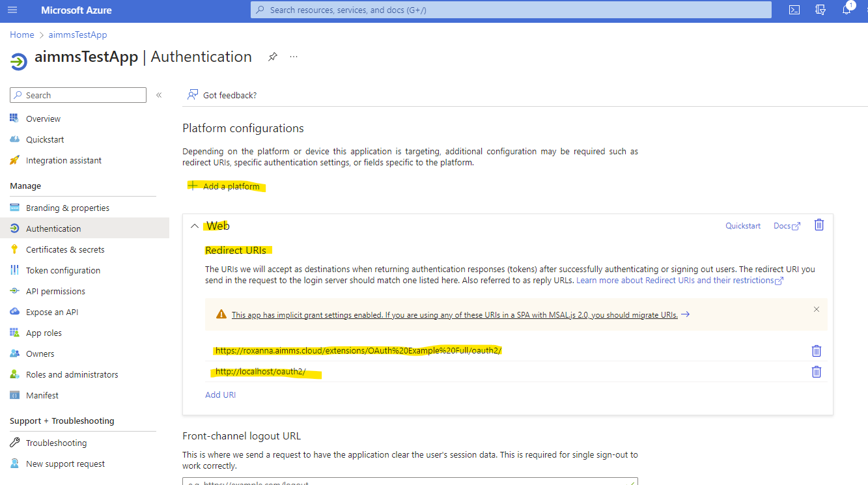The image size is (868, 485).
Task: Open New support request
Action: (65, 464)
